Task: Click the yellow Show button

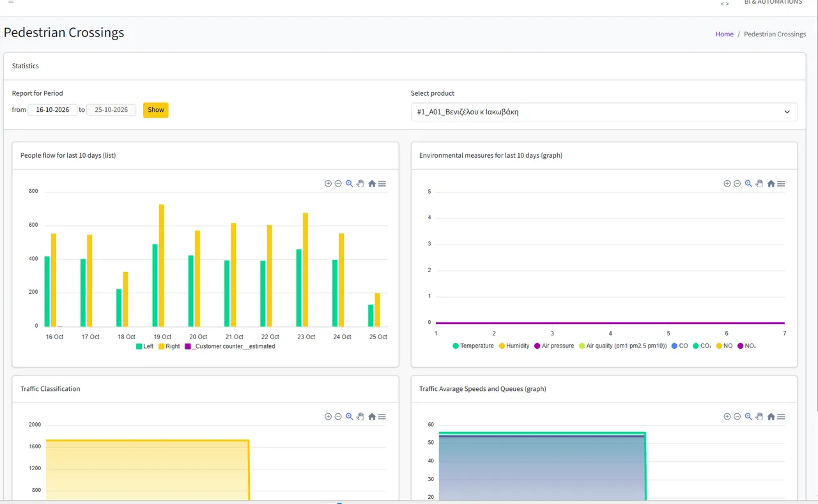Action: pyautogui.click(x=156, y=110)
